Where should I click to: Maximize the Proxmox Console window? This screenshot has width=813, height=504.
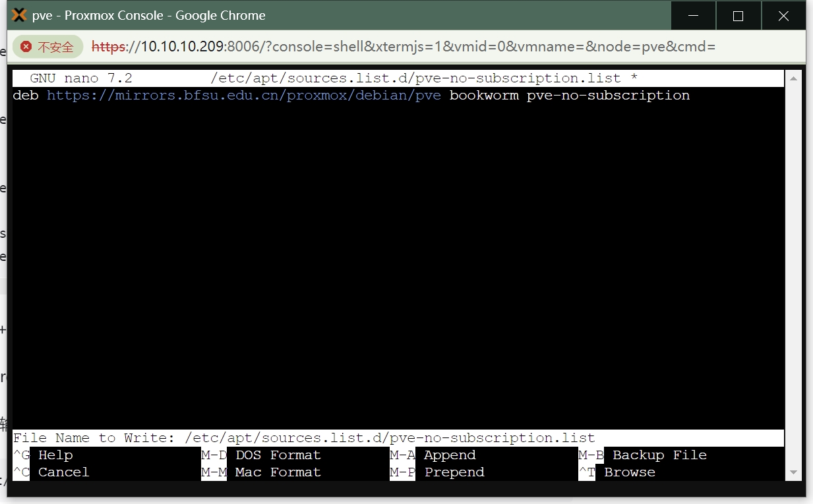[x=738, y=16]
